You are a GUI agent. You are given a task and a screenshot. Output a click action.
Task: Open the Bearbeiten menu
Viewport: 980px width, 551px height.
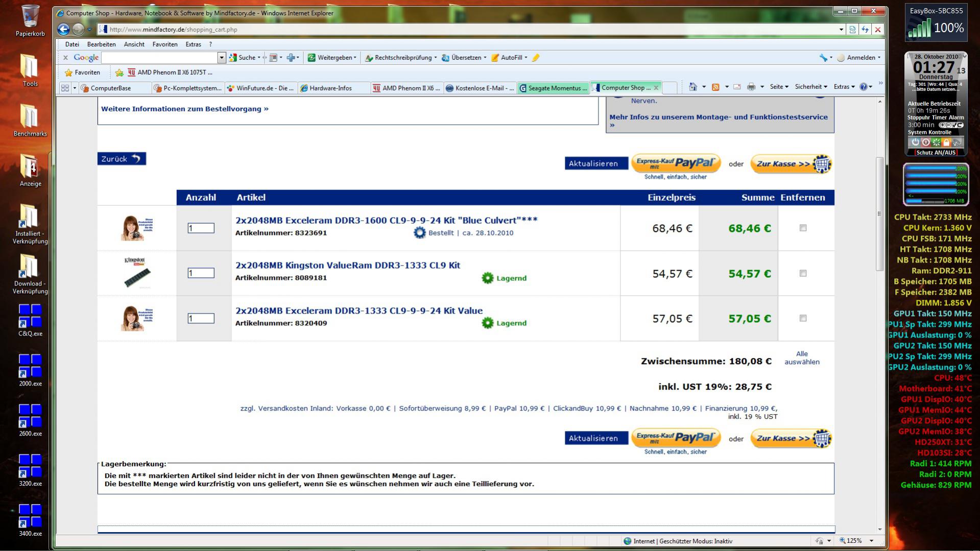click(x=101, y=44)
